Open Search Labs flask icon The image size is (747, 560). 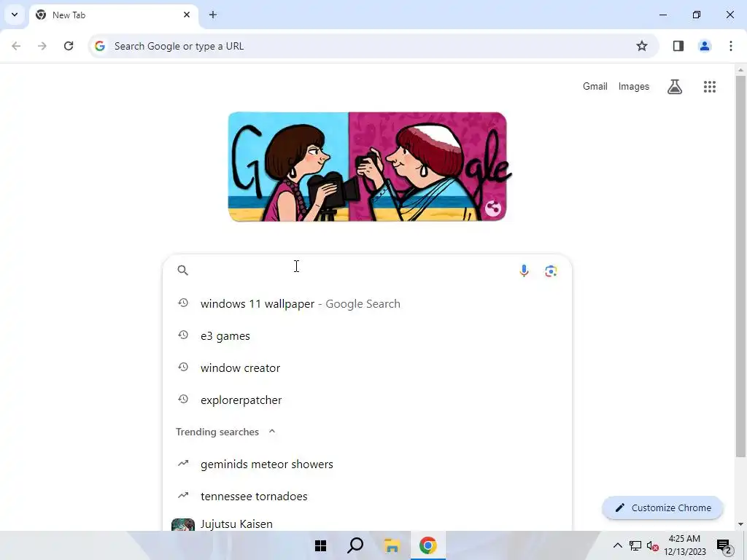point(675,87)
